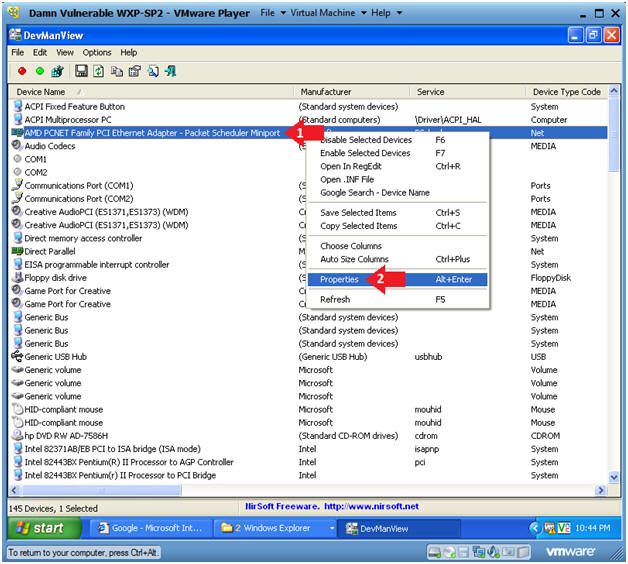
Task: Sort by the Service column header
Action: pos(467,92)
